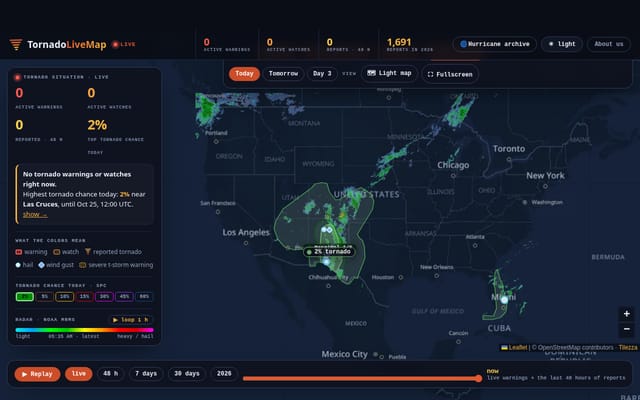The image size is (640, 400).
Task: Select the 10% tornado chance swatch
Action: pyautogui.click(x=64, y=297)
